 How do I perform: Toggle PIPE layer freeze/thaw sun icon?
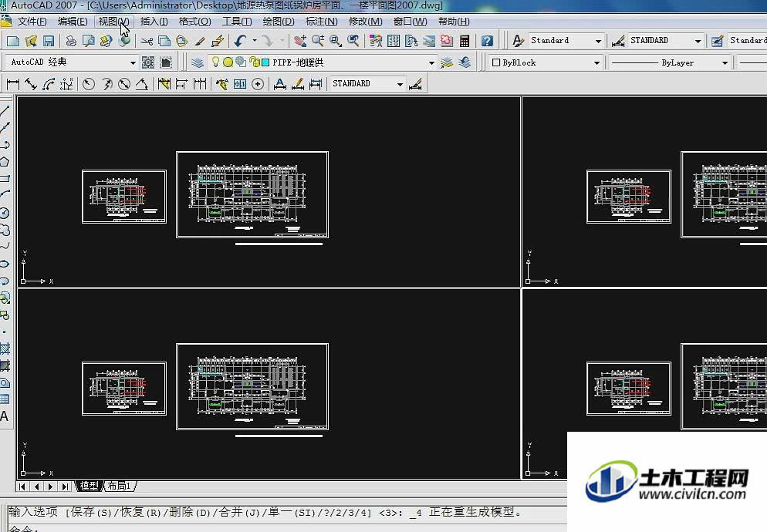pyautogui.click(x=228, y=62)
